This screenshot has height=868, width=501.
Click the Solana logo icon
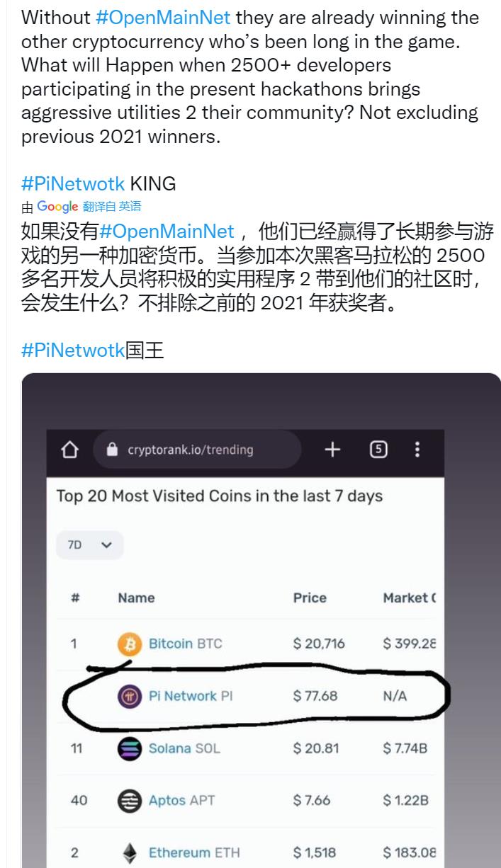[x=129, y=748]
